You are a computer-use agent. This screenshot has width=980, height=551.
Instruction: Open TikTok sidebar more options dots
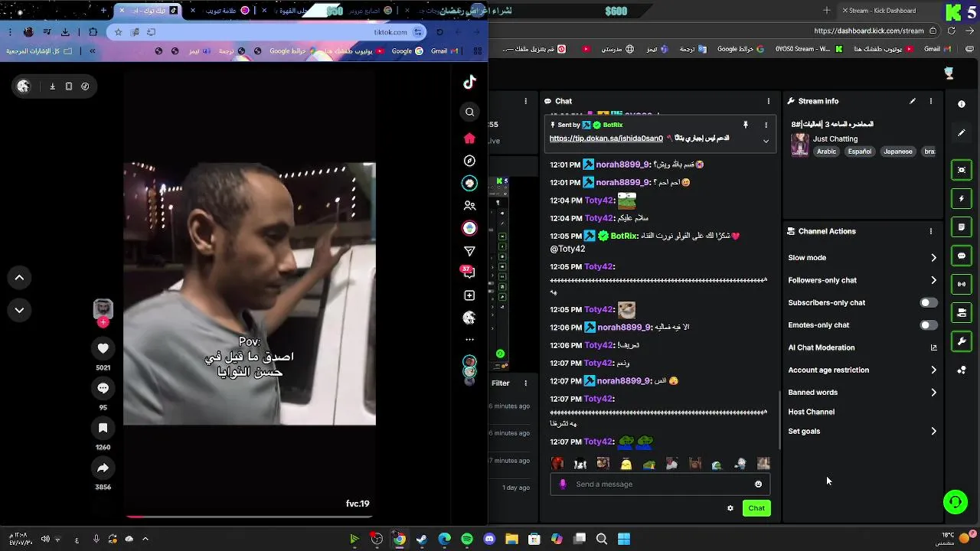469,339
